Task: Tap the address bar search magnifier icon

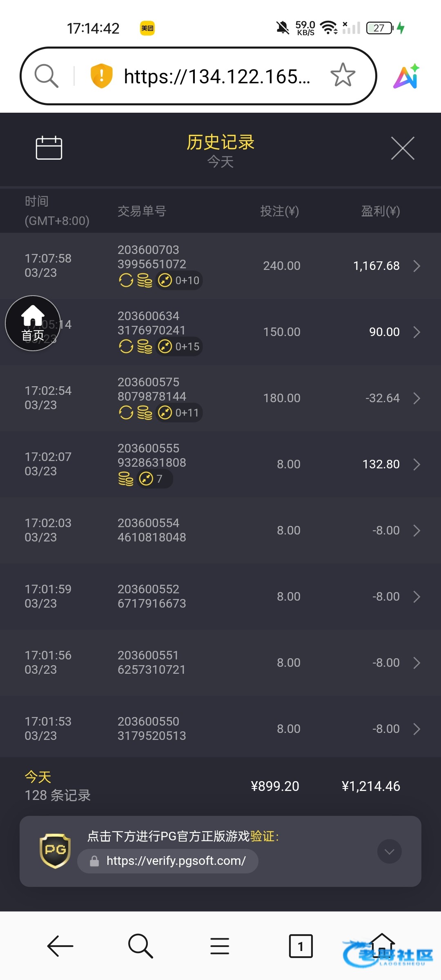Action: [x=46, y=76]
